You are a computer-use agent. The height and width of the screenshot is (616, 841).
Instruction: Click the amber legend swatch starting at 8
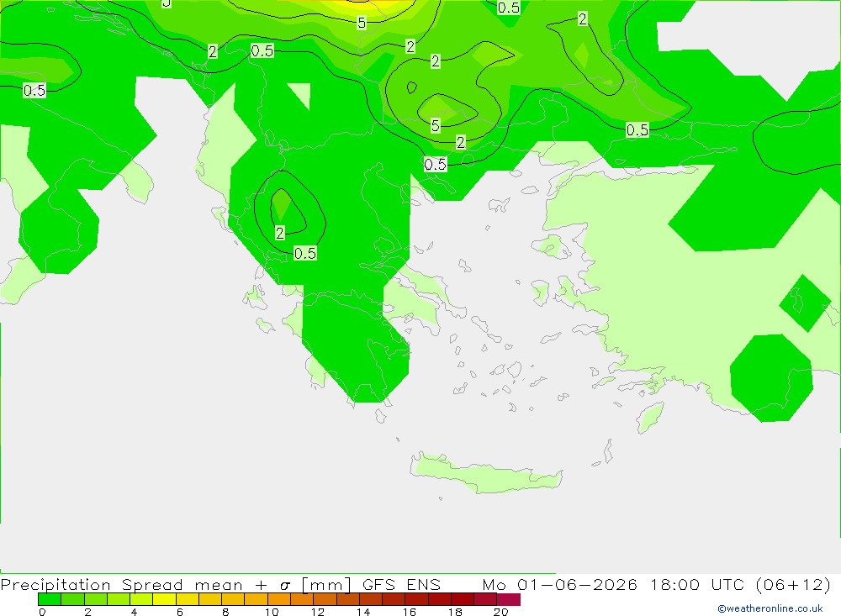click(233, 599)
